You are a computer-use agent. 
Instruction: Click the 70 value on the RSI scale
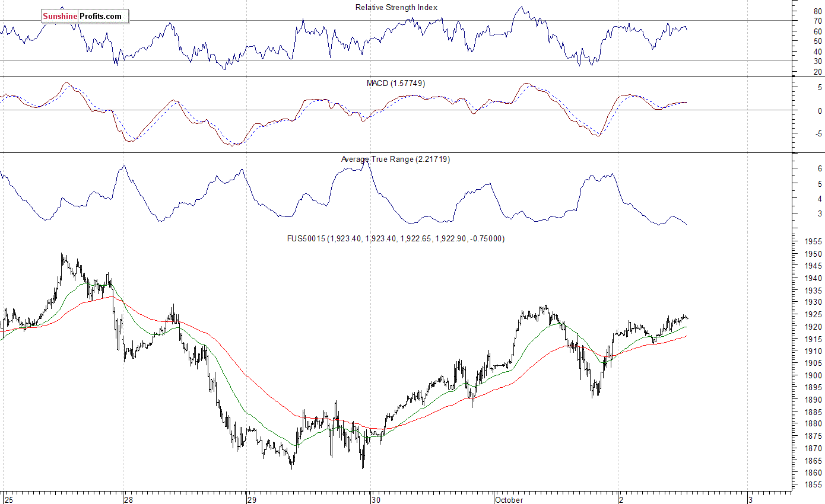point(817,21)
